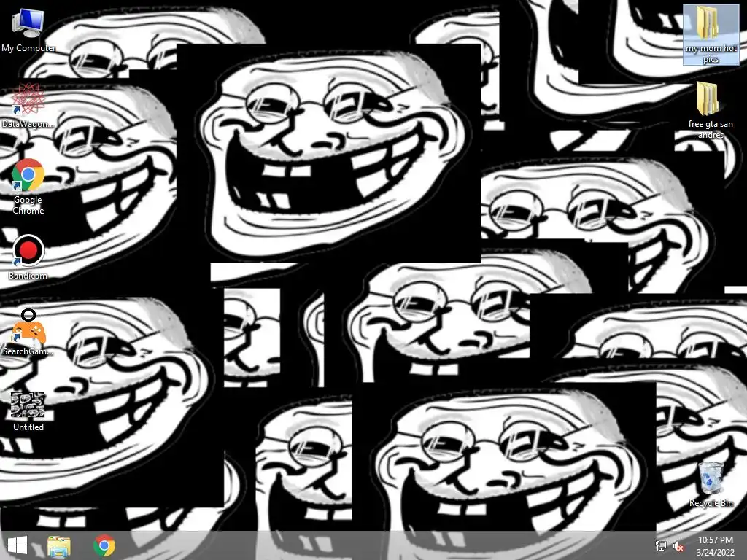The image size is (747, 560).
Task: Click the network status tray icon
Action: tap(661, 546)
